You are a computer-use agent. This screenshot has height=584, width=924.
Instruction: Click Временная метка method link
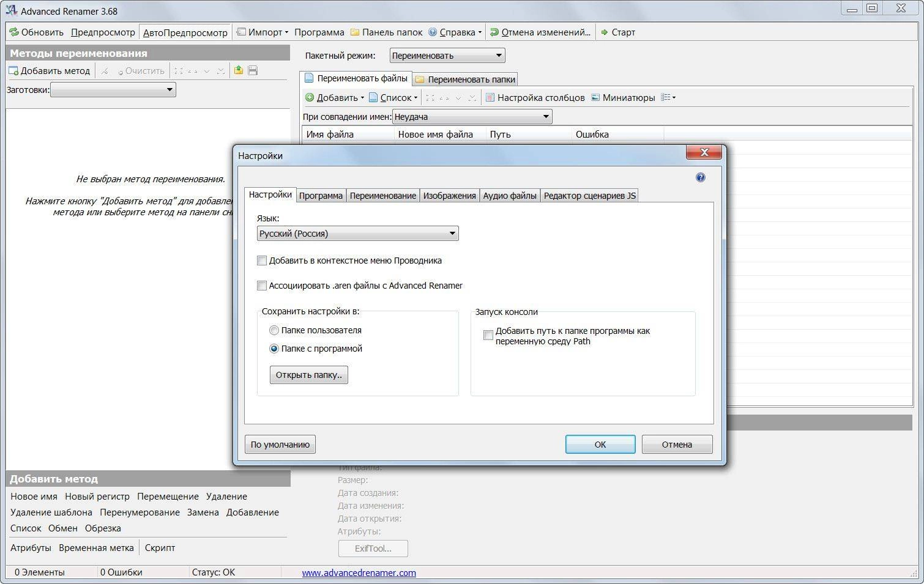tap(96, 548)
